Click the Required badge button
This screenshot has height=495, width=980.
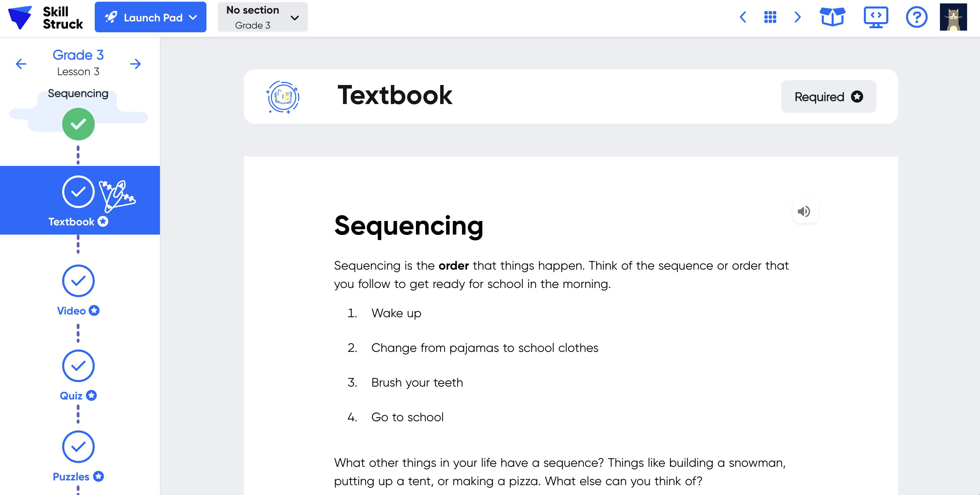click(829, 97)
